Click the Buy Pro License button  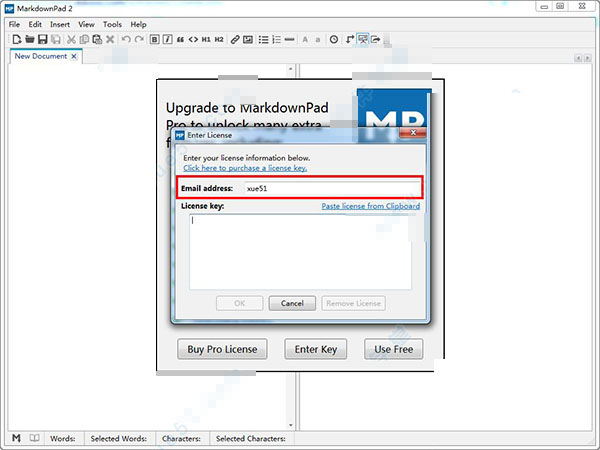coord(222,349)
